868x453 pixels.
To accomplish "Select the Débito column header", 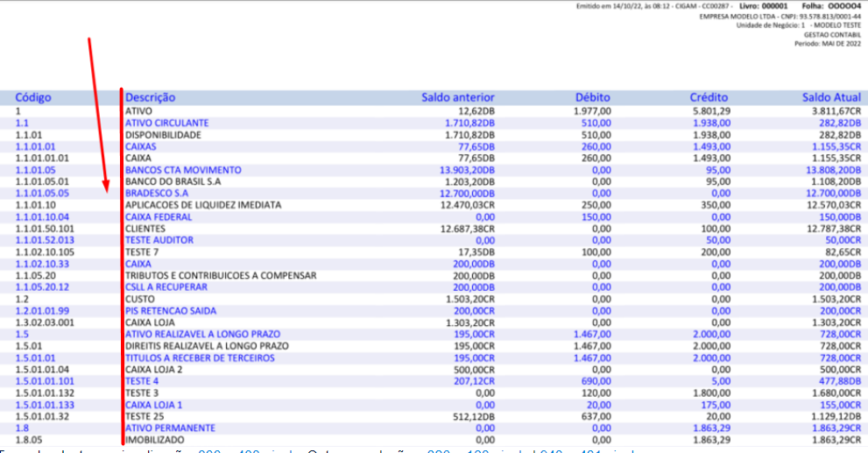I will [x=592, y=97].
